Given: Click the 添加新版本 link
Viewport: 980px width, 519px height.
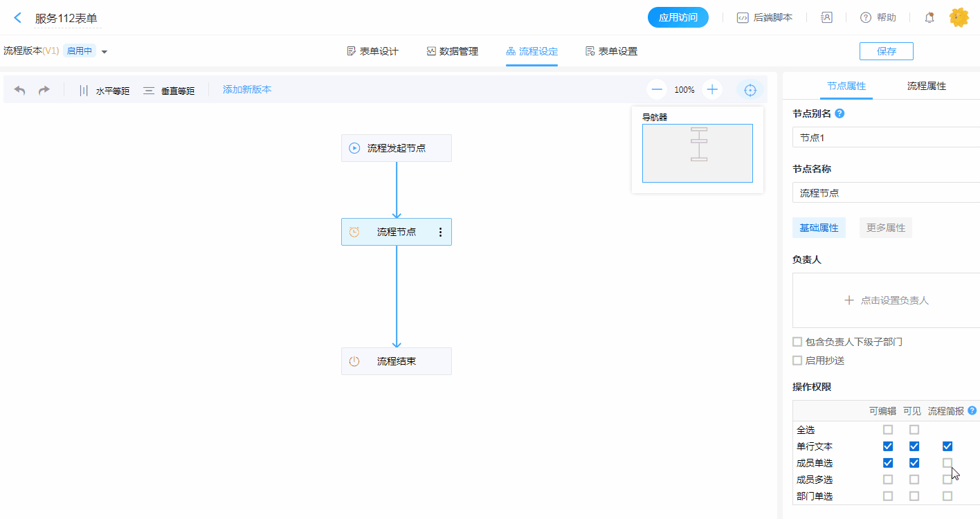Looking at the screenshot, I should click(x=247, y=89).
